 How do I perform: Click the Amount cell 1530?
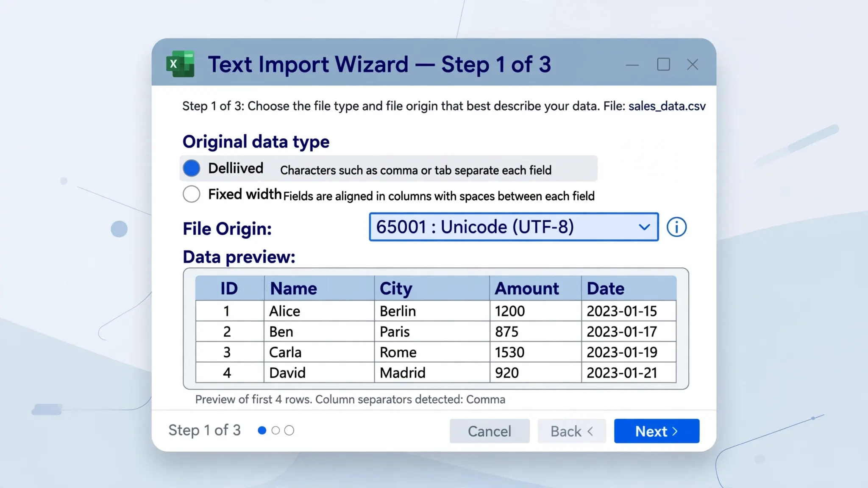535,352
